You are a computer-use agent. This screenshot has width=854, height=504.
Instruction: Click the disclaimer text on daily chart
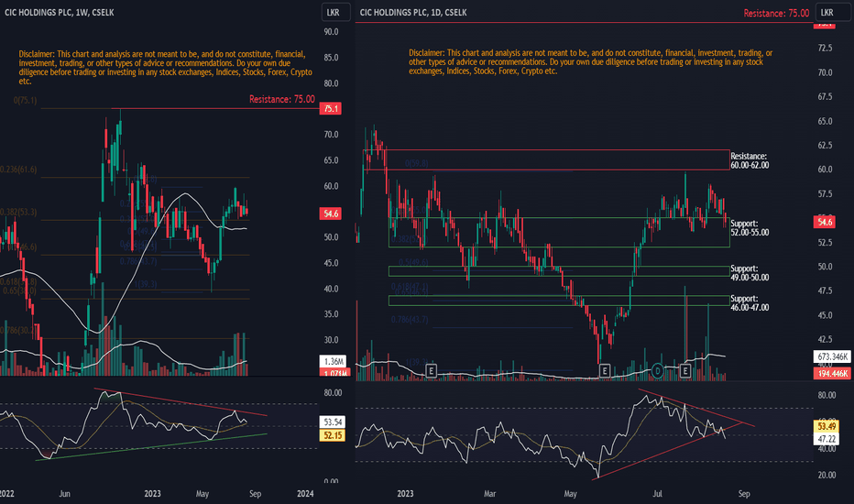[x=590, y=61]
